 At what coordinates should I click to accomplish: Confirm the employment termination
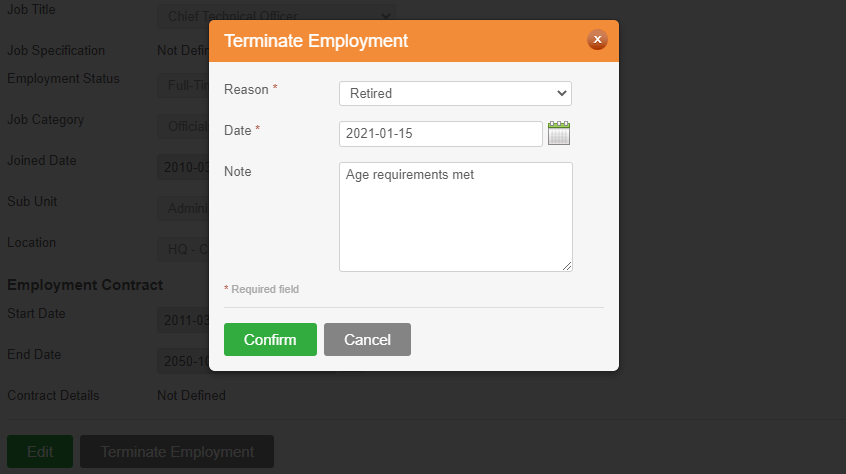coord(270,339)
